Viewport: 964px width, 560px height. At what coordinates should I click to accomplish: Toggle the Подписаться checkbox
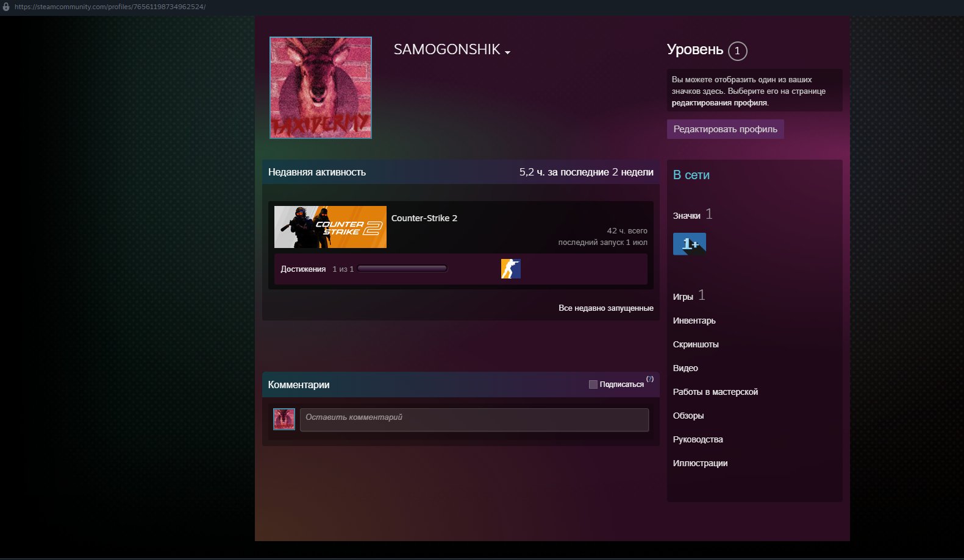(x=593, y=385)
